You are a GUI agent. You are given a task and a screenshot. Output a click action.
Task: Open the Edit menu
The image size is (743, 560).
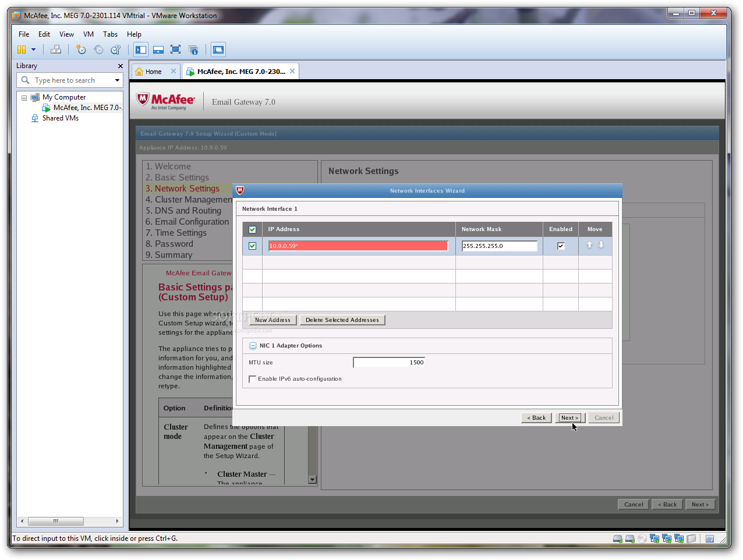click(44, 34)
